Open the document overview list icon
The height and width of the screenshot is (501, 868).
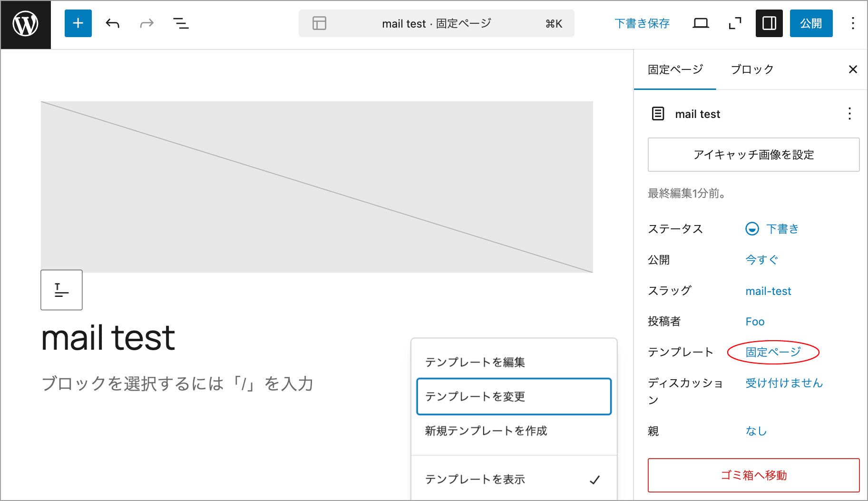[181, 23]
